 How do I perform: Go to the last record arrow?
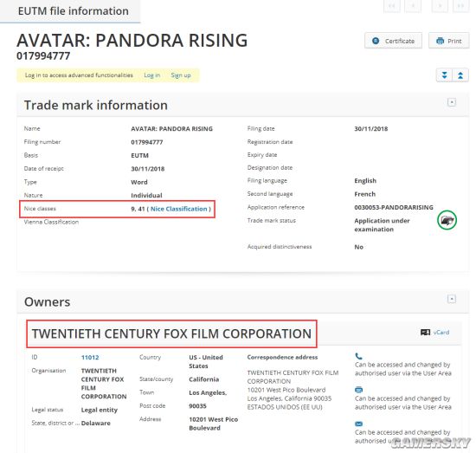(460, 5)
